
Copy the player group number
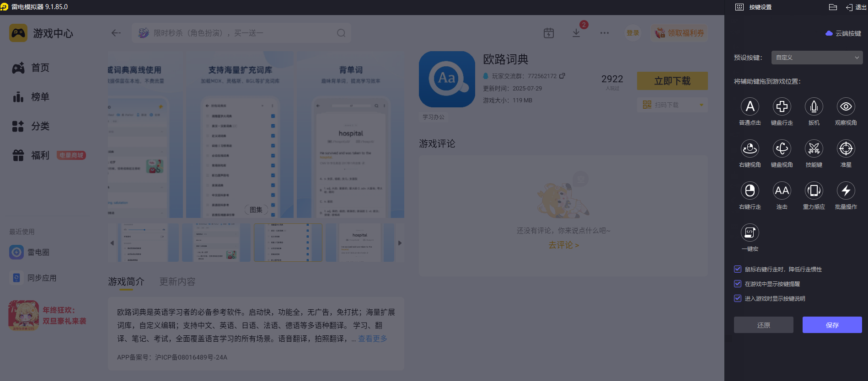coord(562,76)
